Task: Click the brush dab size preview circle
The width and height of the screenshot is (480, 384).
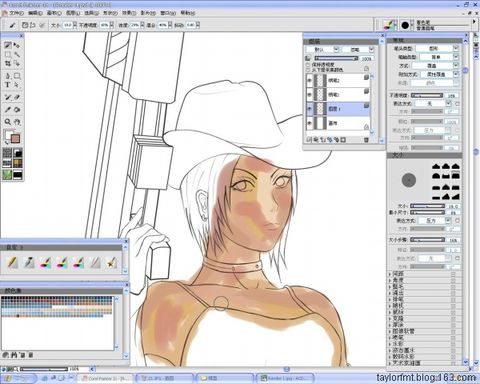Action: [x=409, y=180]
